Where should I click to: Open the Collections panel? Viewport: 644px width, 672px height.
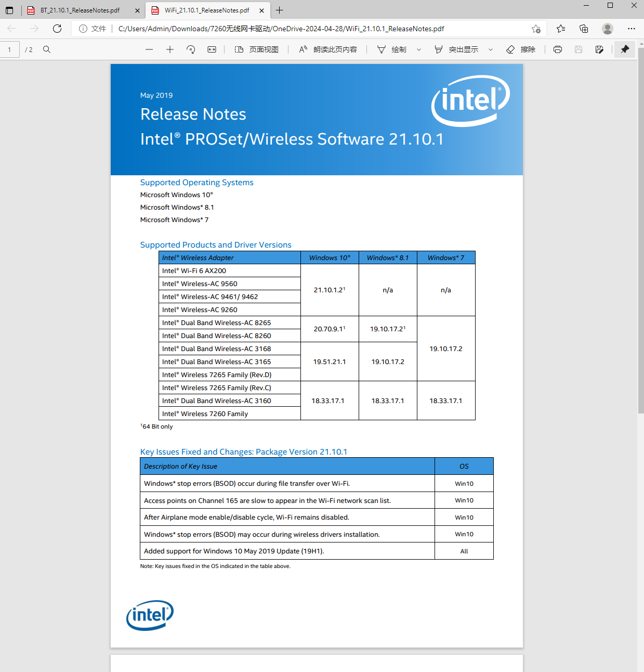(x=584, y=29)
